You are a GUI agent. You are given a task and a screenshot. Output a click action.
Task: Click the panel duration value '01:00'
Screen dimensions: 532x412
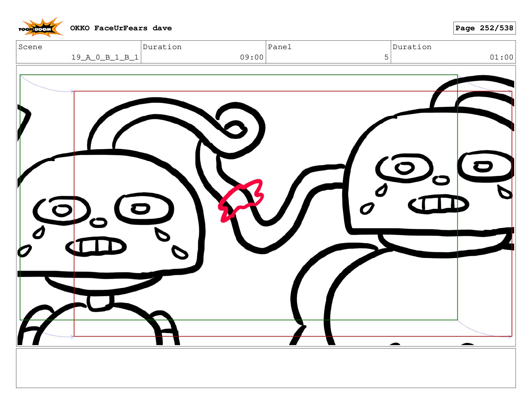point(501,58)
